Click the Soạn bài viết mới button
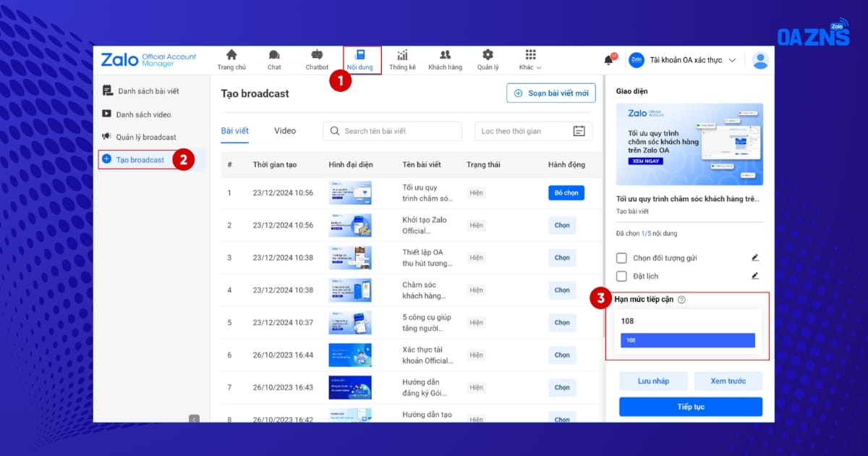Viewport: 868px width, 456px height. coord(551,93)
